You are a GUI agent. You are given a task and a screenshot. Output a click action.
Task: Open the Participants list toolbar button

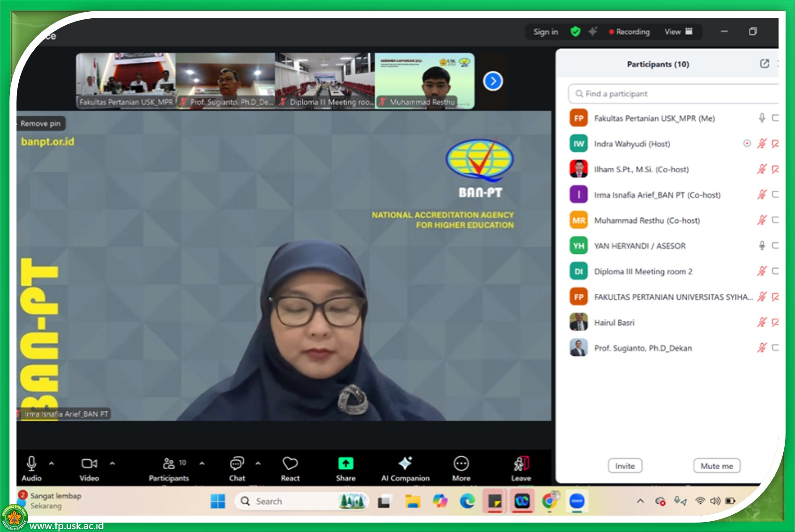coord(169,469)
